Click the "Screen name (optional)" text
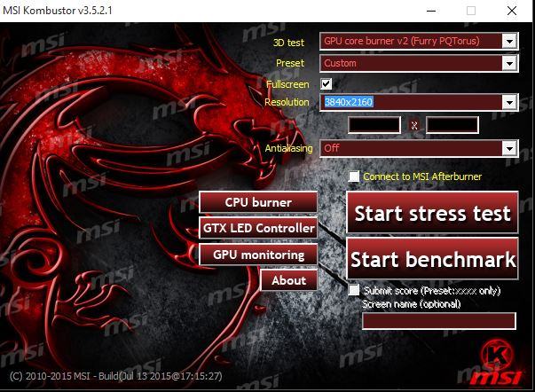 (411, 303)
